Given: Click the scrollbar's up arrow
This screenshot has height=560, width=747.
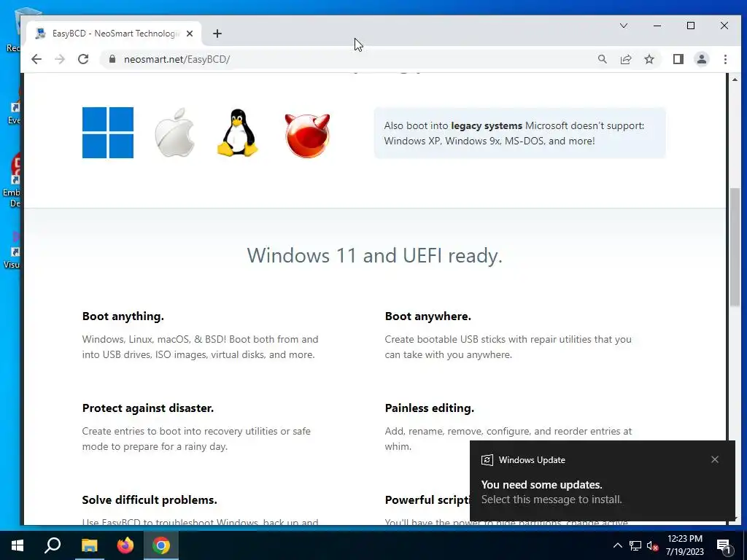Looking at the screenshot, I should coord(735,79).
